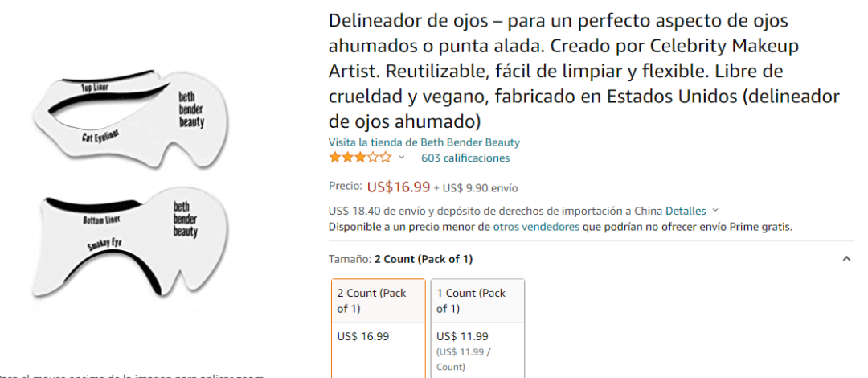Open the 603 calificaciones reviews link
Image resolution: width=868 pixels, height=378 pixels.
pyautogui.click(x=465, y=158)
